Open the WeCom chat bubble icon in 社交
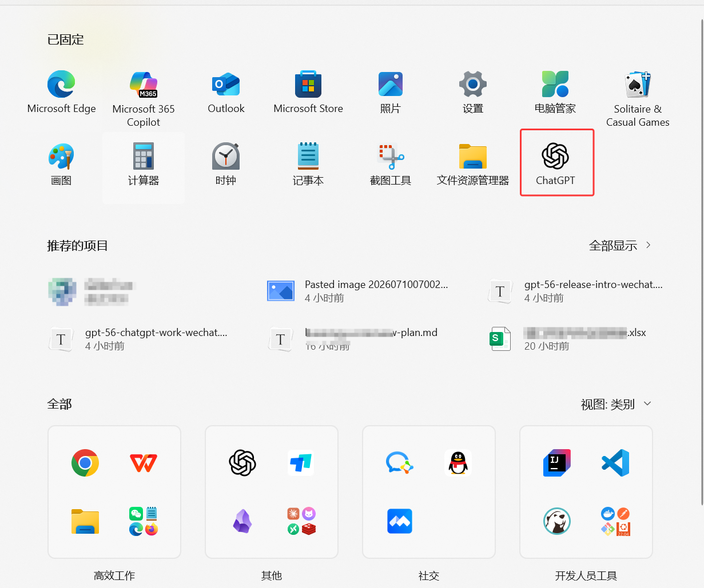704x588 pixels. 400,463
